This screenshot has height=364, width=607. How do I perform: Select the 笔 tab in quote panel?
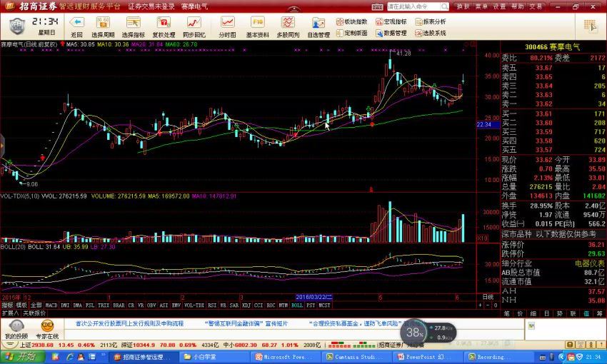(x=507, y=314)
